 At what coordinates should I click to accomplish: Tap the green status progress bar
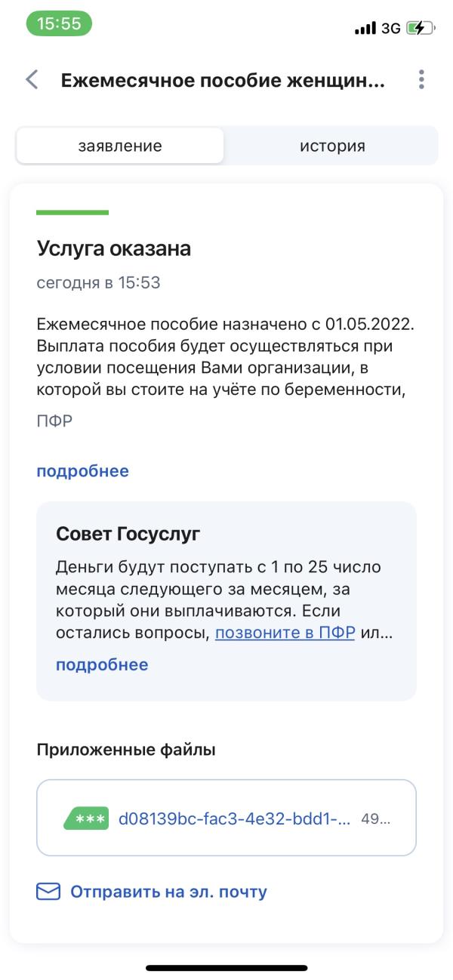coord(72,212)
